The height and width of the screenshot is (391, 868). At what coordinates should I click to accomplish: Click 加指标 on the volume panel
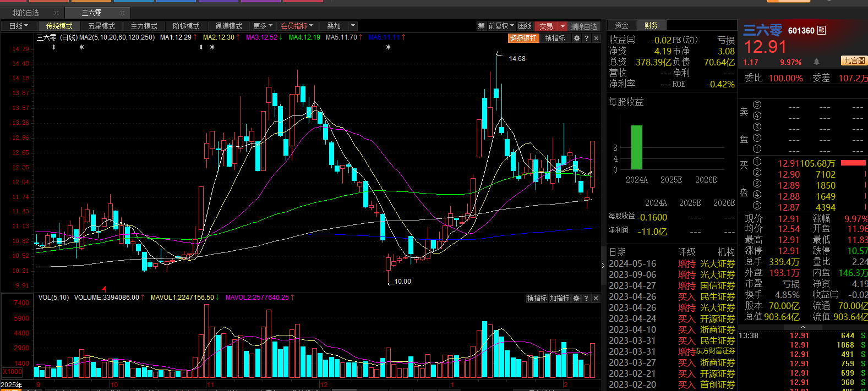(x=559, y=298)
